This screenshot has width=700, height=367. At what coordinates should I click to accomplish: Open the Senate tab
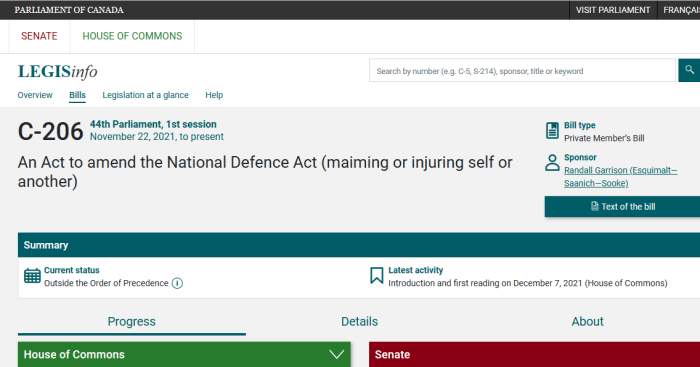point(39,36)
